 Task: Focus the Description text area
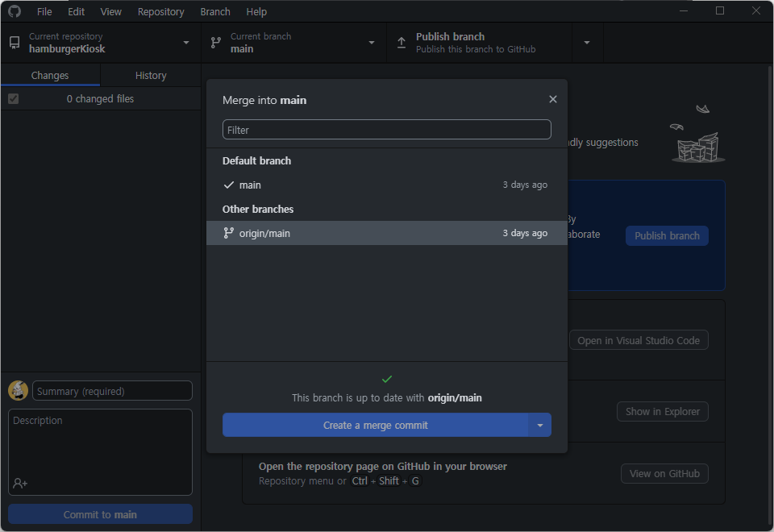(100, 451)
